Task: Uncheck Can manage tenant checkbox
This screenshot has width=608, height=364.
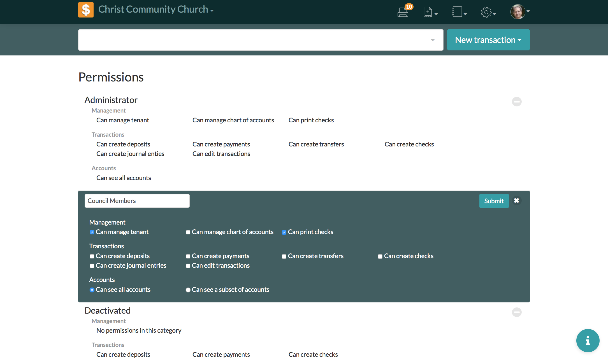Action: click(92, 232)
